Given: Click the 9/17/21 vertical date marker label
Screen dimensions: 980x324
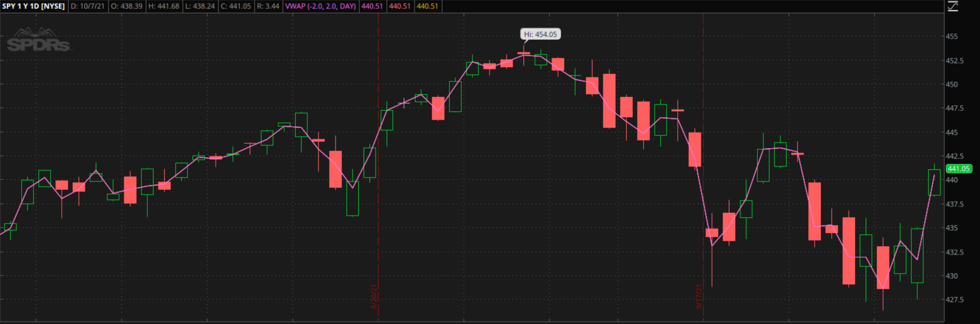Looking at the screenshot, I should pos(699,296).
